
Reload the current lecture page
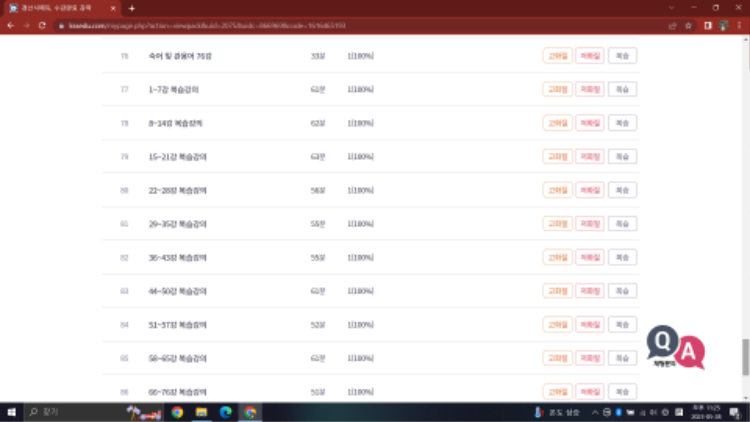coord(42,25)
